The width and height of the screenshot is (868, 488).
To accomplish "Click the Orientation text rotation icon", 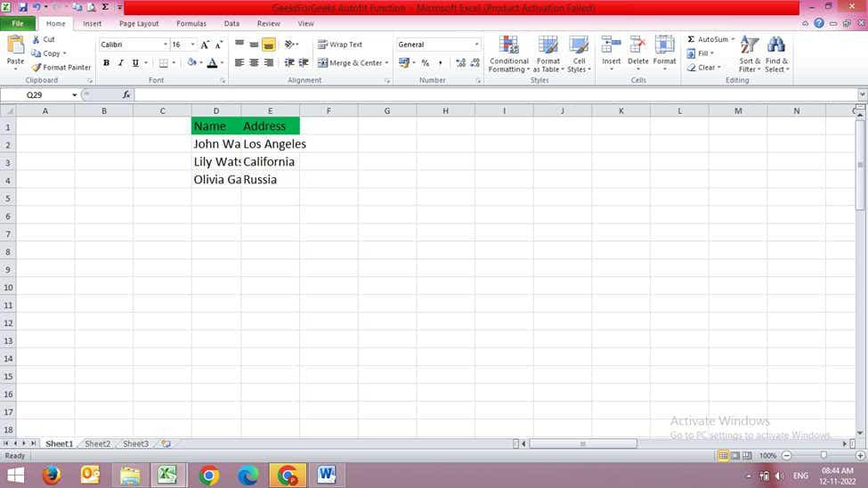I will click(x=289, y=45).
